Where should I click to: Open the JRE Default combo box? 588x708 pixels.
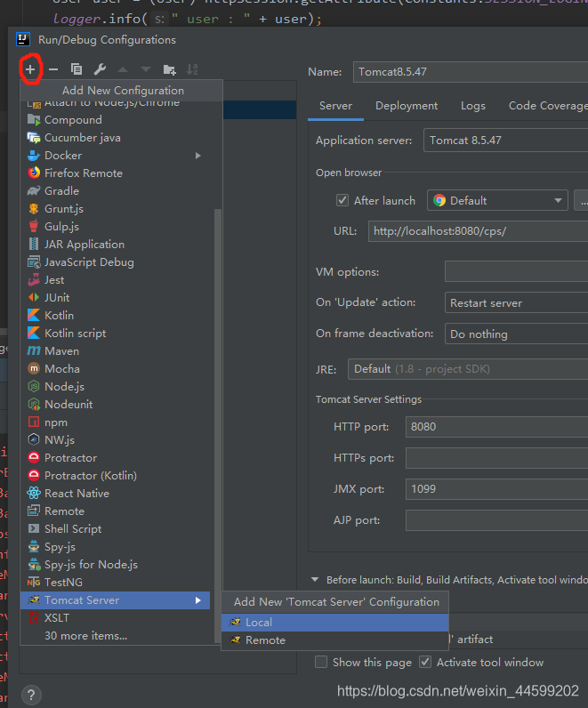(468, 369)
